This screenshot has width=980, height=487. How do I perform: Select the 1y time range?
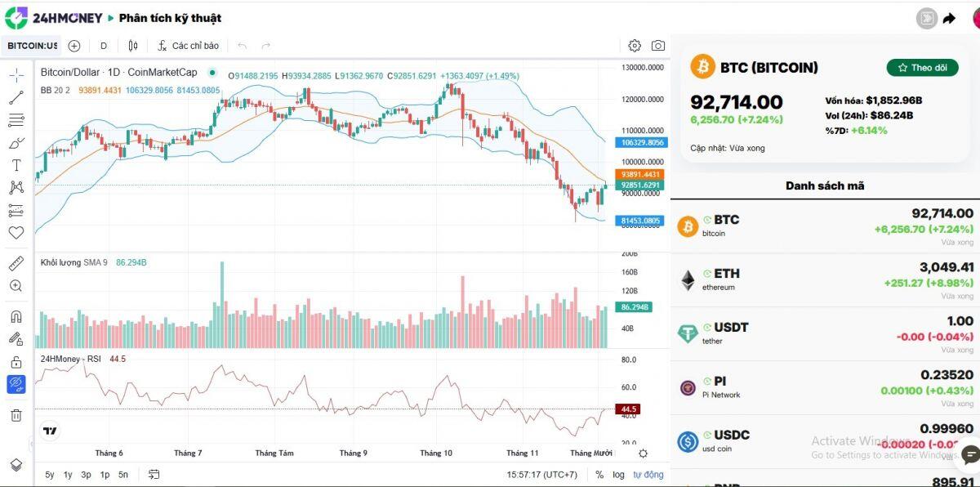pos(68,474)
